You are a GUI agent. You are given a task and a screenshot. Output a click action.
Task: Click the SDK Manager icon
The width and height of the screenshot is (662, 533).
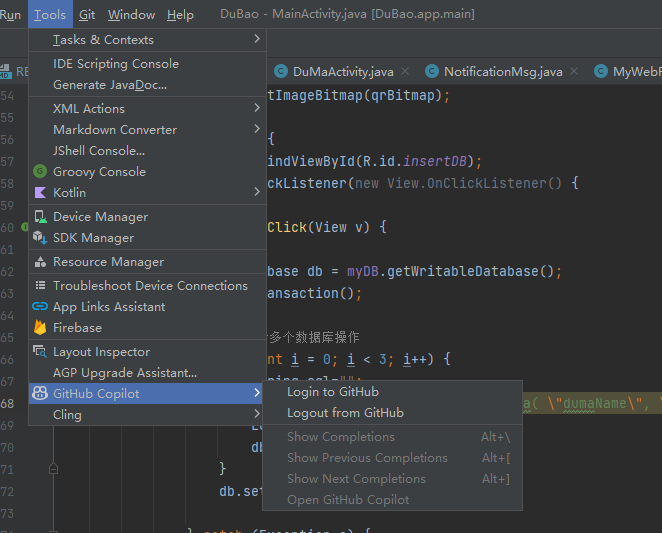40,238
